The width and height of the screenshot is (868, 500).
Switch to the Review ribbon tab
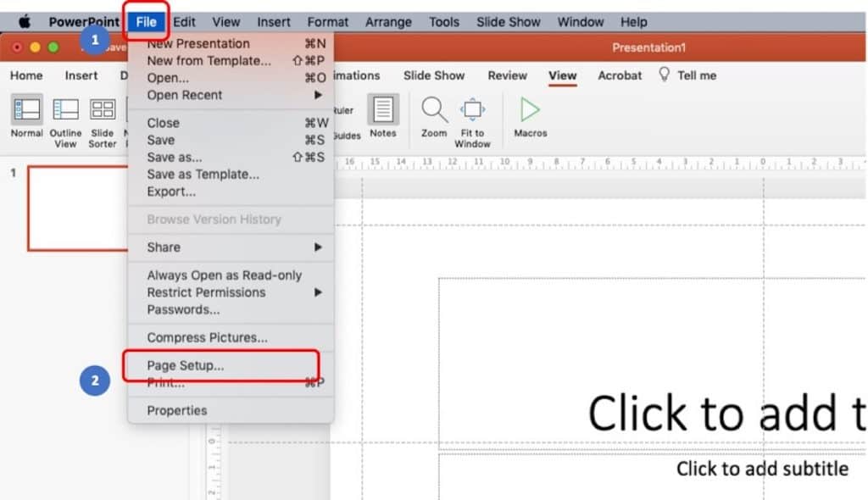(x=507, y=75)
